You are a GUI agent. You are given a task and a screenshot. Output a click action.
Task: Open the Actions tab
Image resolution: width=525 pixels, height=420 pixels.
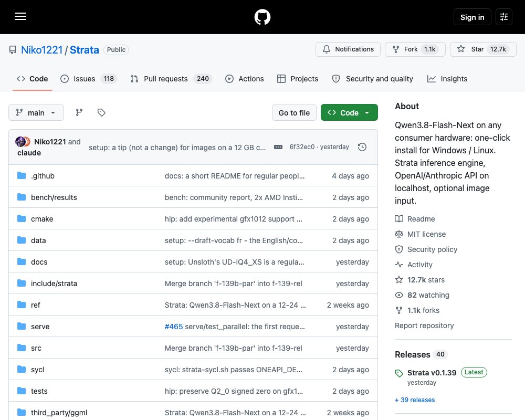(x=245, y=79)
